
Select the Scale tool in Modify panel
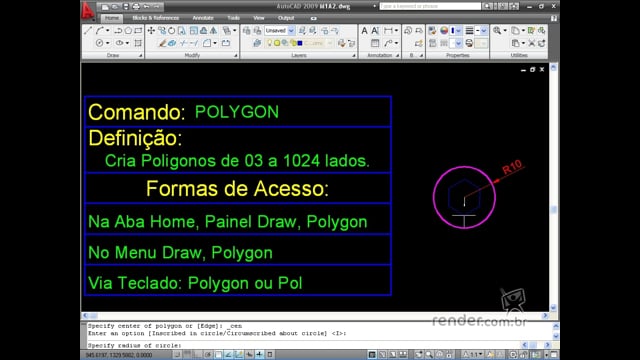point(193,31)
